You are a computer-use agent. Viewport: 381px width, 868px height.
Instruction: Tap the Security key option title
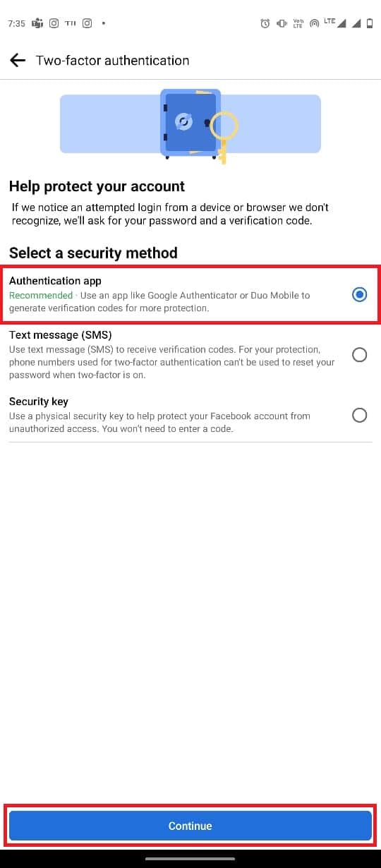tap(39, 401)
